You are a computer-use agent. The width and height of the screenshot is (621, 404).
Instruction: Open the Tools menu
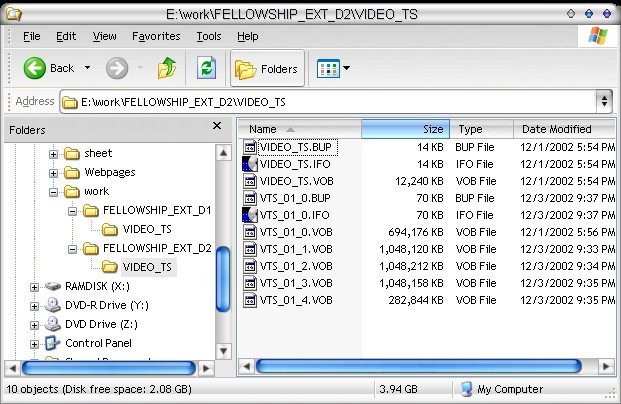click(x=209, y=36)
